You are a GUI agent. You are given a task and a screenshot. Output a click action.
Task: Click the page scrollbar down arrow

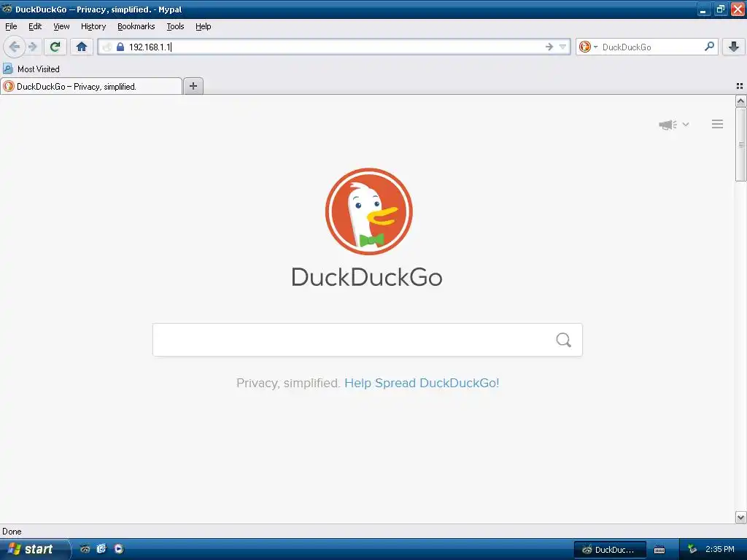pos(740,517)
